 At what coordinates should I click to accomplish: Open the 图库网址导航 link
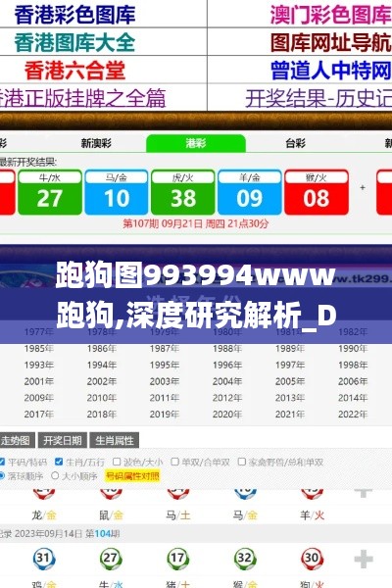[331, 42]
